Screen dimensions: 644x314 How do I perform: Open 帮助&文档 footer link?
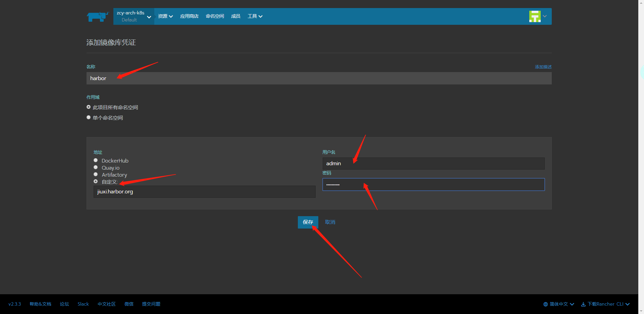[x=40, y=304]
